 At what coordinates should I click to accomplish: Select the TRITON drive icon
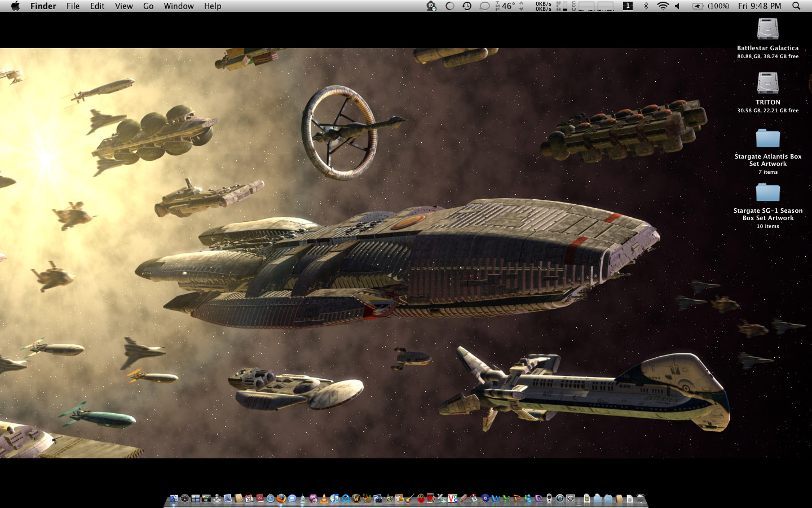[767, 83]
